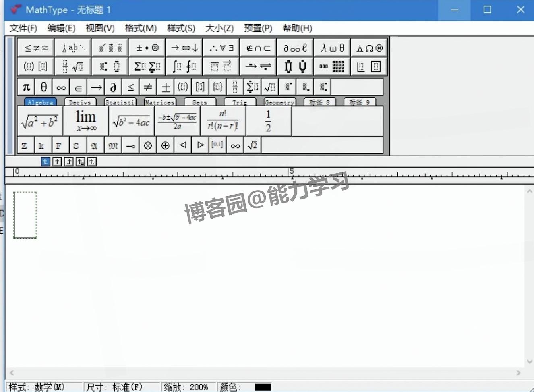Open the embellishments palette
Image resolution: width=534 pixels, height=392 pixels.
110,48
